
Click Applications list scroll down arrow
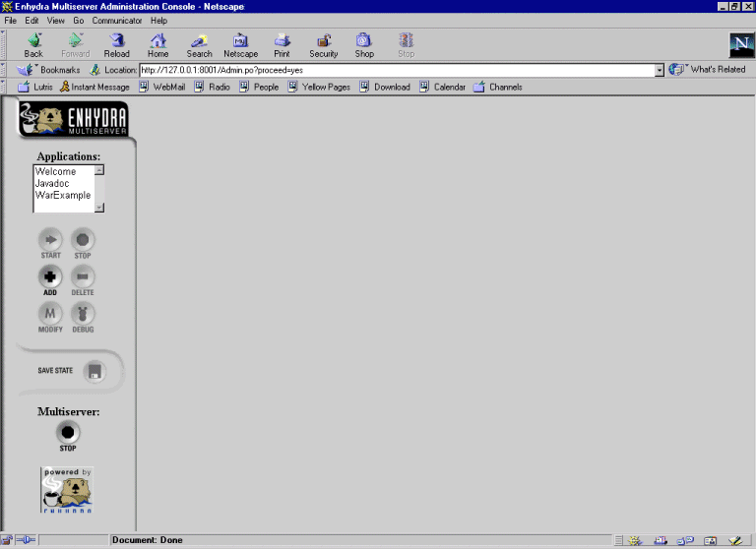(x=99, y=208)
